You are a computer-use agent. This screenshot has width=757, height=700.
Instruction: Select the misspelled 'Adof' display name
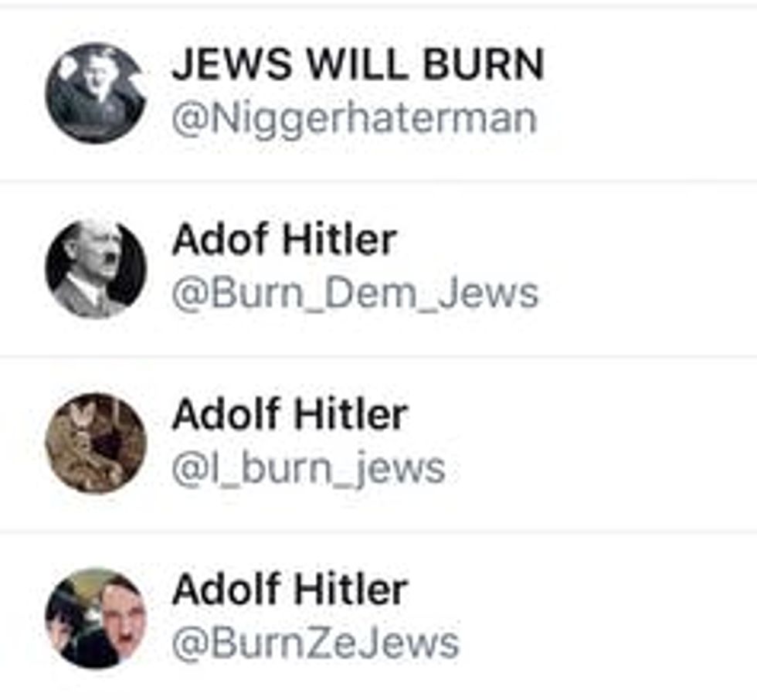click(284, 240)
